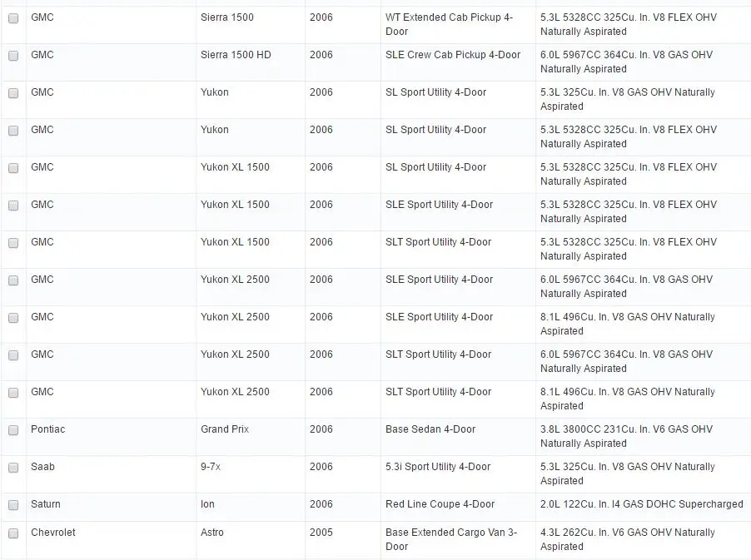Click 'WT Extended Cab Pickup 4-Door' trim text

click(x=450, y=24)
